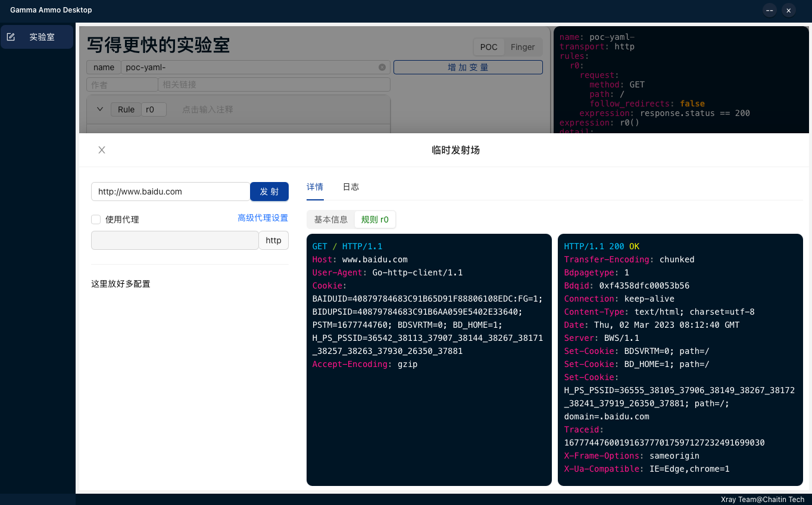Screen dimensions: 812x505
Task: Enable the 使用代理 proxy checkbox
Action: pos(96,219)
